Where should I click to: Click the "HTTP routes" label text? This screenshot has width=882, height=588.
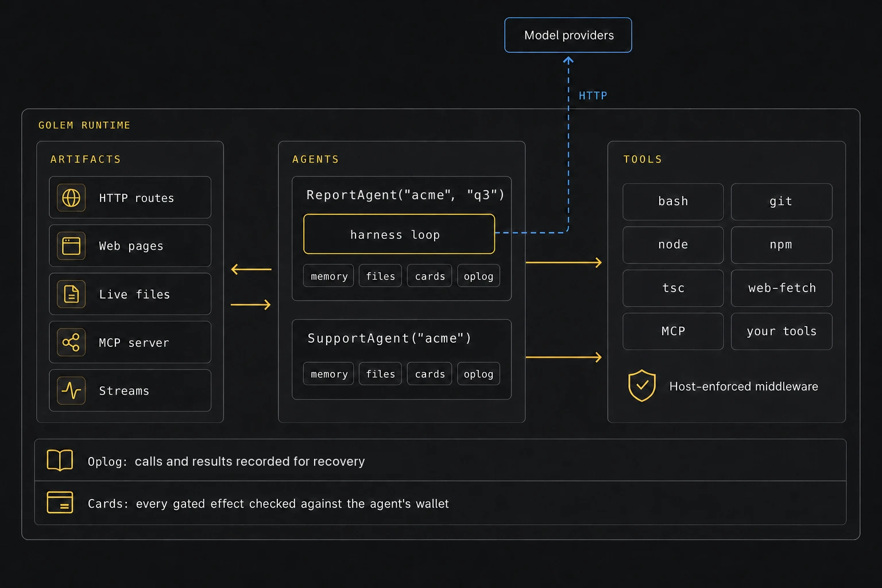[x=136, y=198]
